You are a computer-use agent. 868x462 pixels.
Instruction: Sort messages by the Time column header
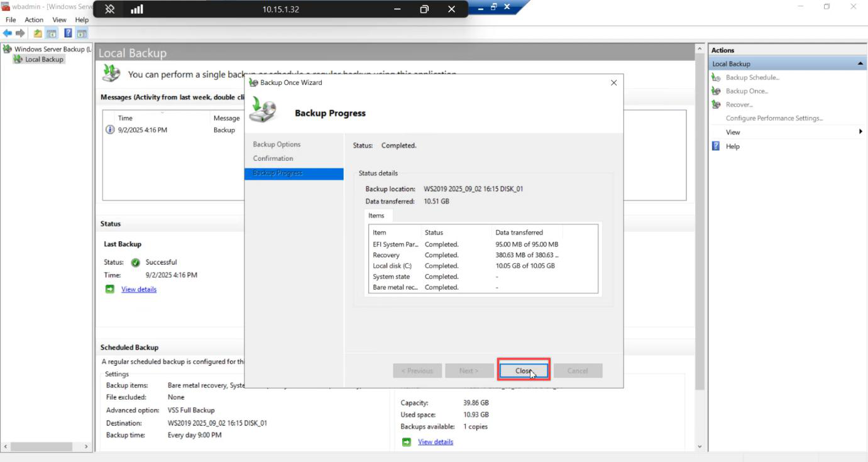point(162,118)
